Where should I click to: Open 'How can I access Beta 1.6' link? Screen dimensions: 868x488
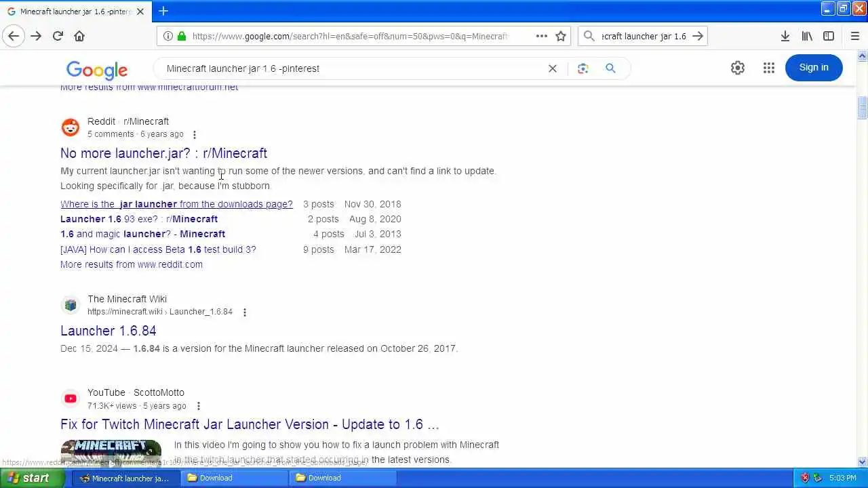coord(158,249)
